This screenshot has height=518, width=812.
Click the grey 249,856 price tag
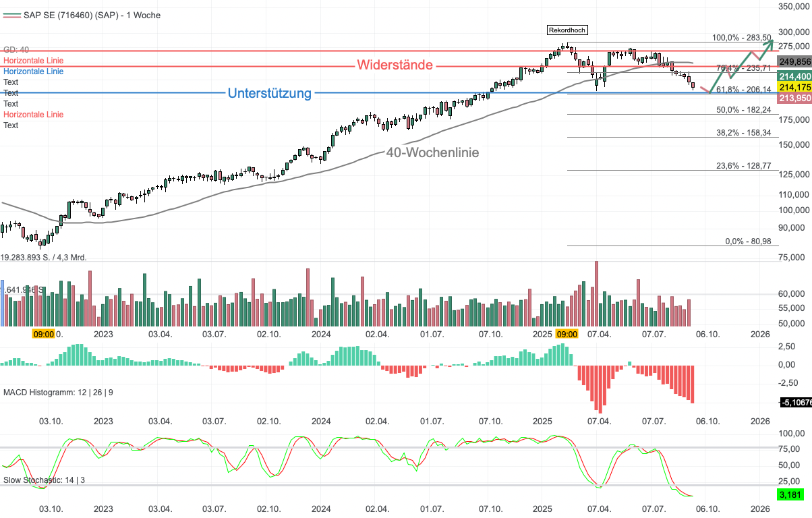794,61
